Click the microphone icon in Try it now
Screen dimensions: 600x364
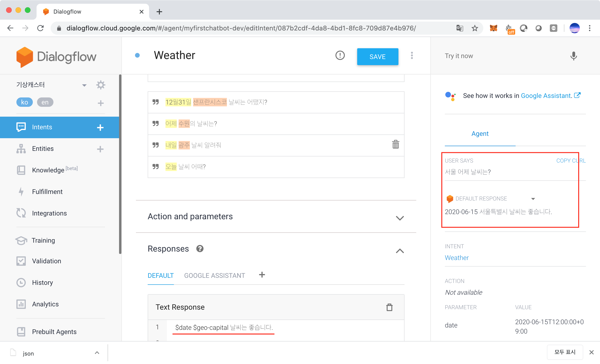tap(573, 56)
